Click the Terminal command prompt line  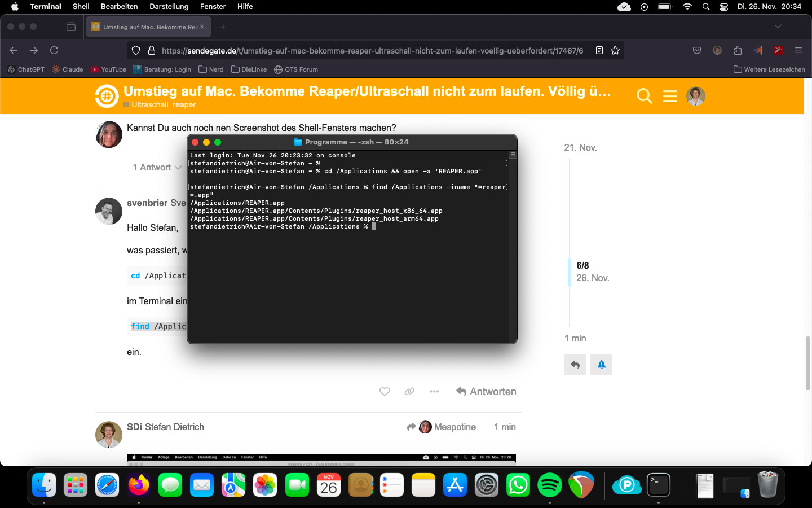(x=283, y=226)
